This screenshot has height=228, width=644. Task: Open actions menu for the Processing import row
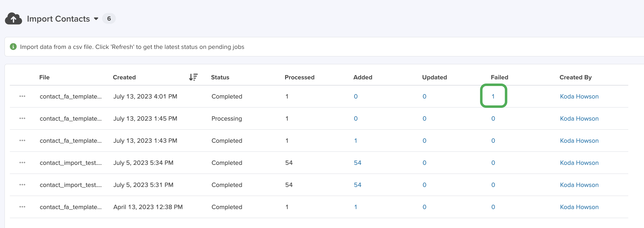point(22,118)
